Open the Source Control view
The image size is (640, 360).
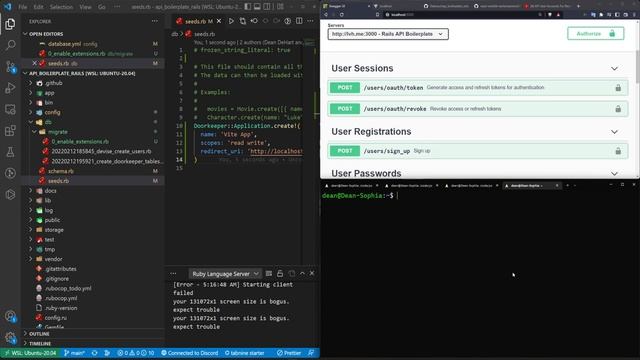pyautogui.click(x=10, y=66)
